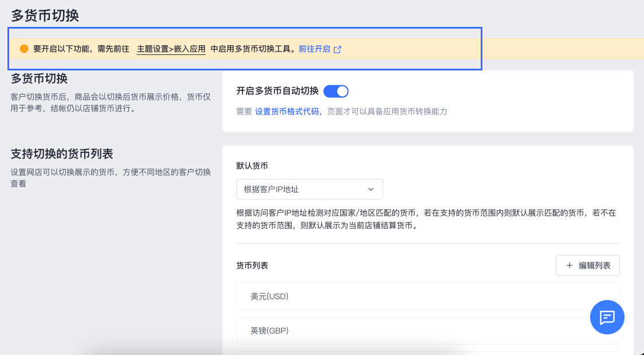Click the 前往开启 link
The image size is (644, 355).
pyautogui.click(x=314, y=49)
